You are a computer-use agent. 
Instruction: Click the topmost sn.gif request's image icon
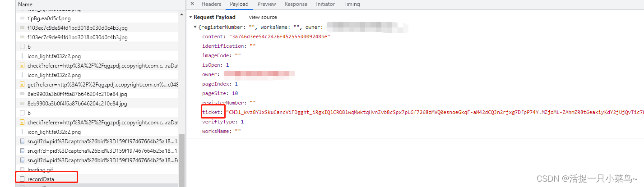[x=22, y=141]
